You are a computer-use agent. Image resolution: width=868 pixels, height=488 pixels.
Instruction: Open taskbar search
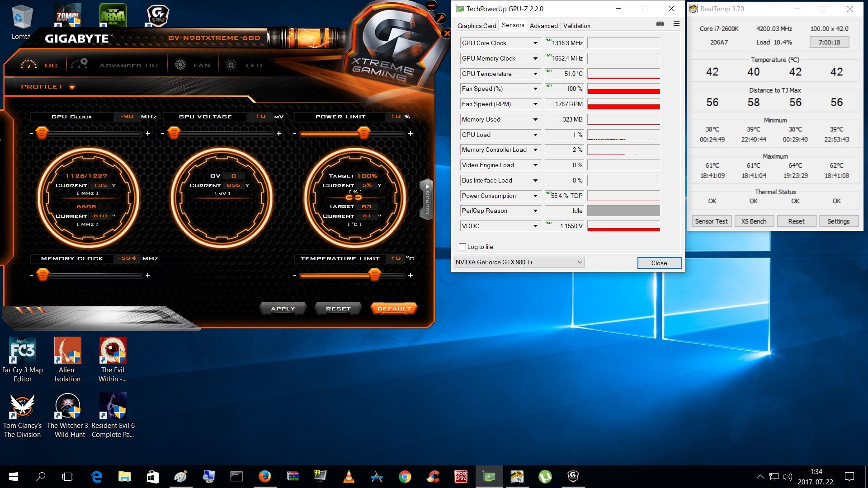pyautogui.click(x=41, y=476)
